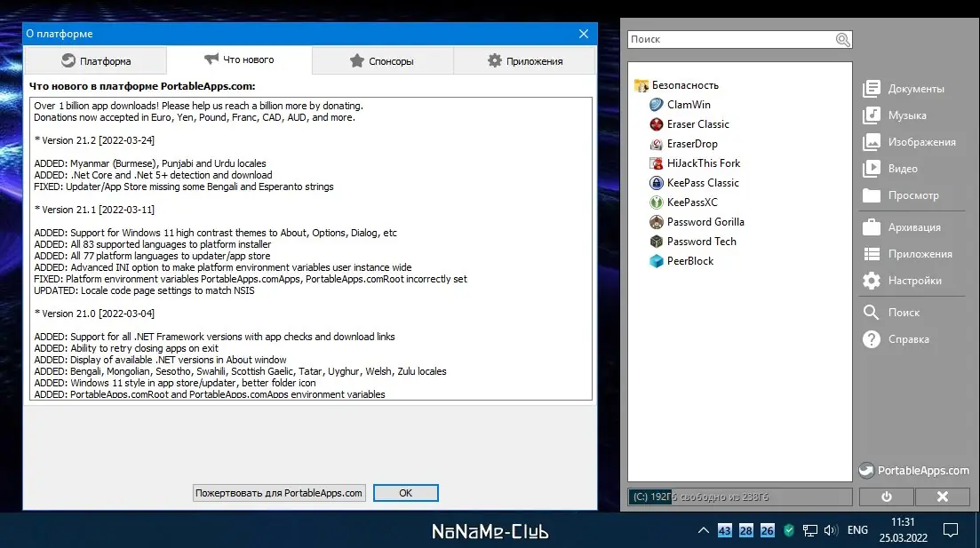Open the Изображения folder shortcut
980x548 pixels.
(910, 142)
